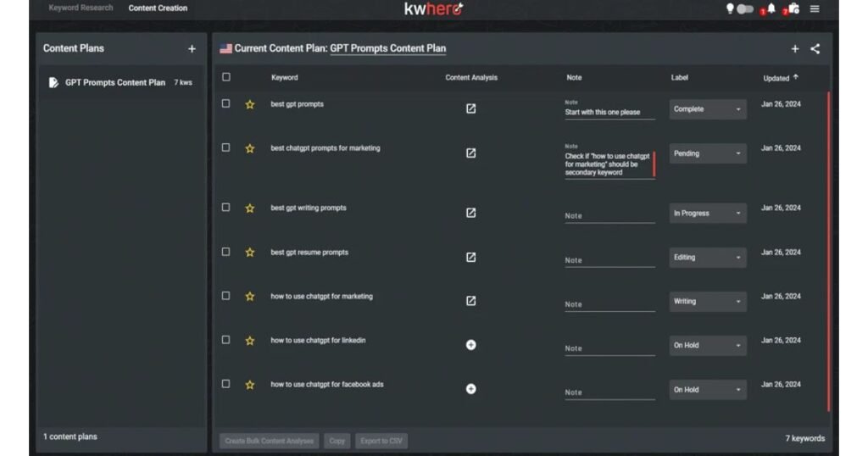Open the In Progress label dropdown
This screenshot has width=868, height=456.
pos(708,213)
